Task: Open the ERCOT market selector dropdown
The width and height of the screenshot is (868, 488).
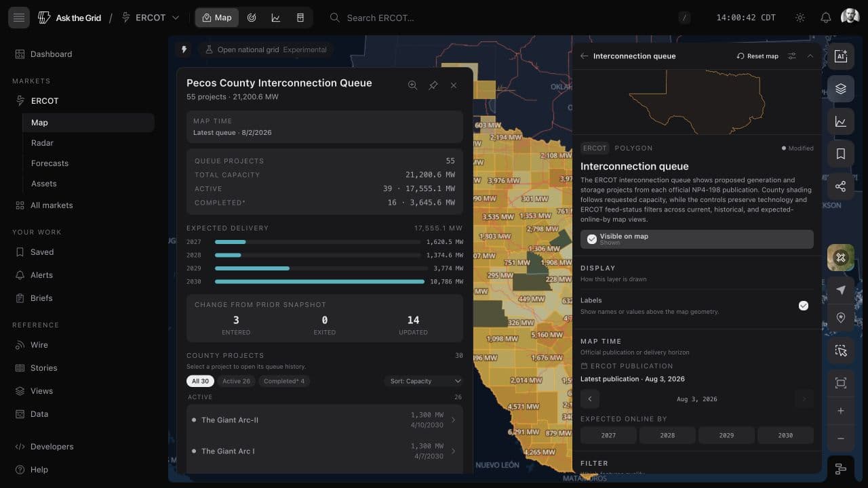Action: pos(151,18)
